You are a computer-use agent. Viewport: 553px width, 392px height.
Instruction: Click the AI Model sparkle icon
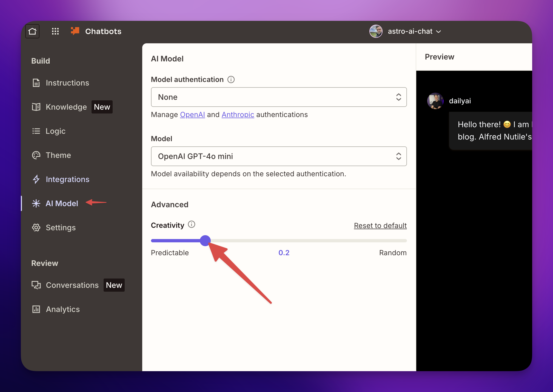[36, 203]
